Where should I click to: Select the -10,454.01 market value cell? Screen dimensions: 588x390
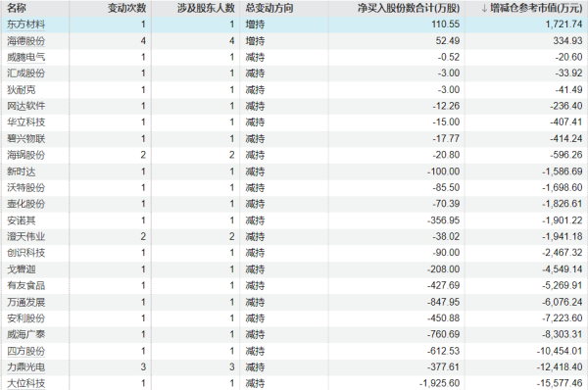coord(560,351)
